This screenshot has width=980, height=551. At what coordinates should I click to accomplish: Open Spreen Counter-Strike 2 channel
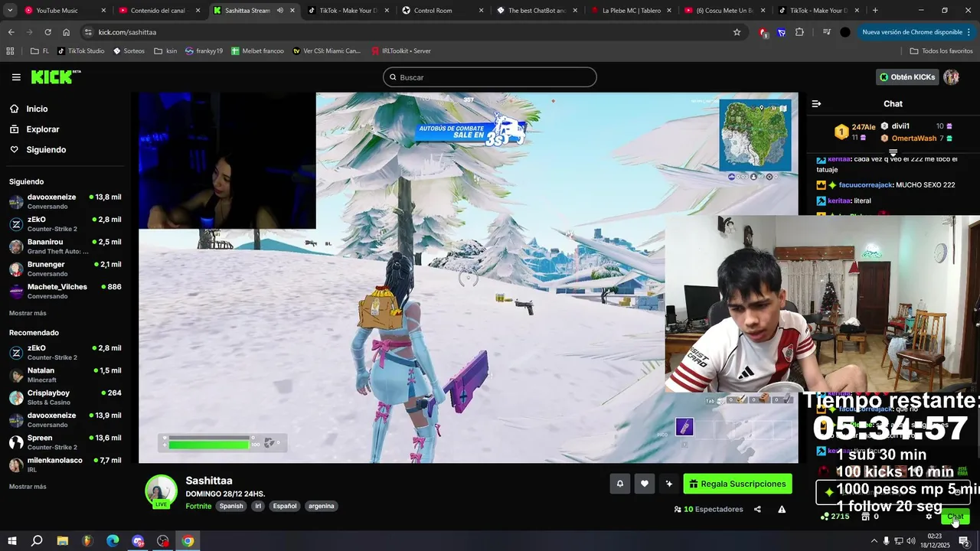coord(65,442)
